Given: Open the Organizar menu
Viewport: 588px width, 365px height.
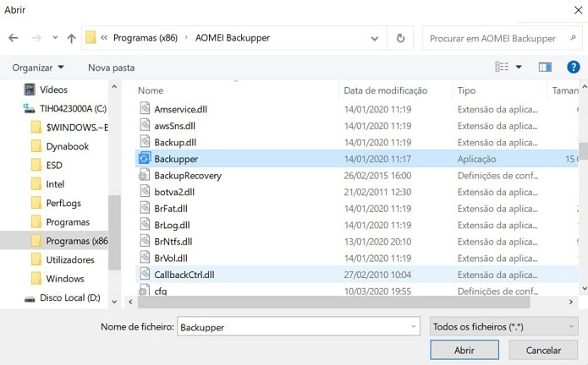Looking at the screenshot, I should click(x=37, y=68).
